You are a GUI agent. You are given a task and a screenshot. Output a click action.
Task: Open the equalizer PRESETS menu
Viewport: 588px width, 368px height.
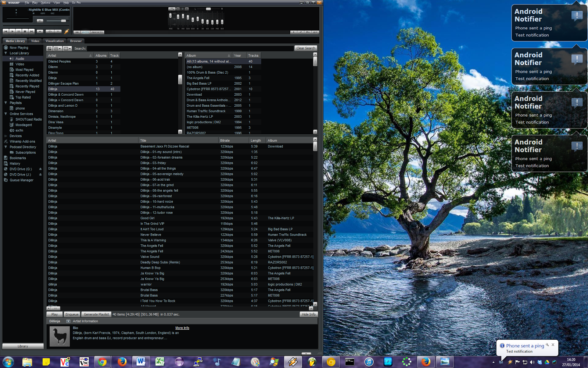tap(97, 32)
